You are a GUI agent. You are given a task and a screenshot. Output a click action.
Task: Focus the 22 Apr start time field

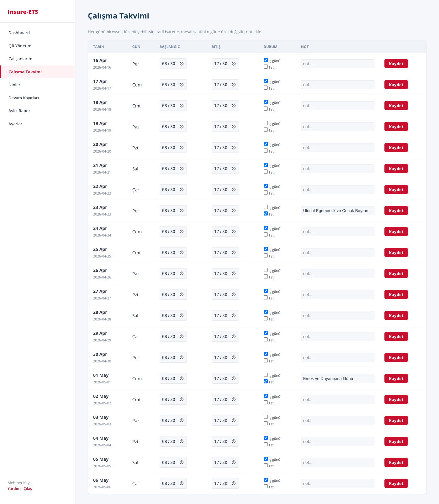pos(169,190)
